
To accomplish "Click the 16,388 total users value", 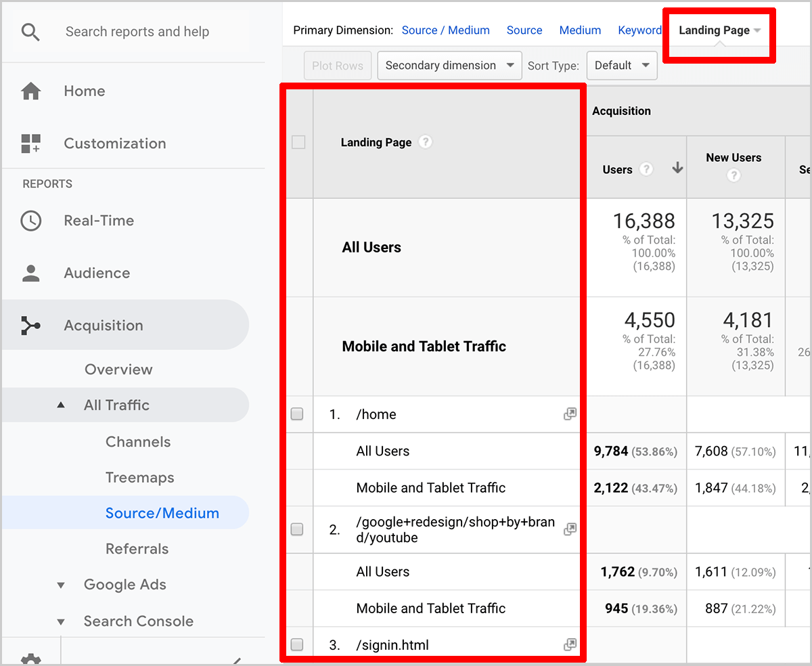I will click(x=644, y=221).
